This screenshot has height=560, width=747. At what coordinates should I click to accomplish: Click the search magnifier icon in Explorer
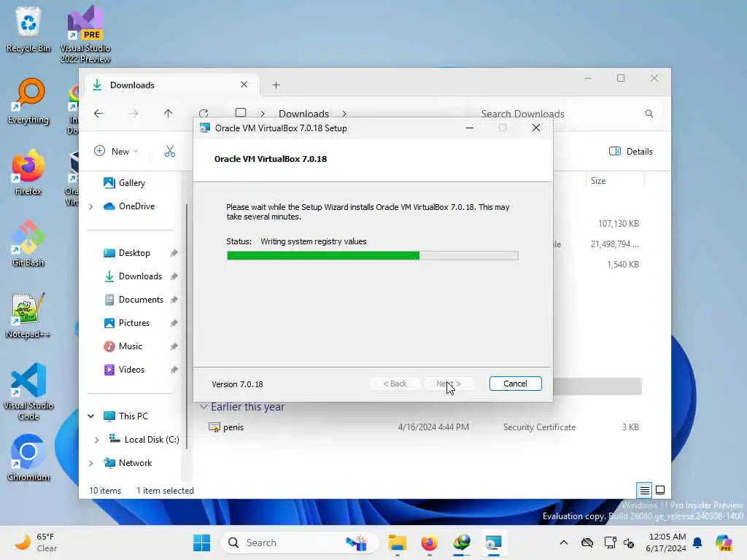coord(649,113)
